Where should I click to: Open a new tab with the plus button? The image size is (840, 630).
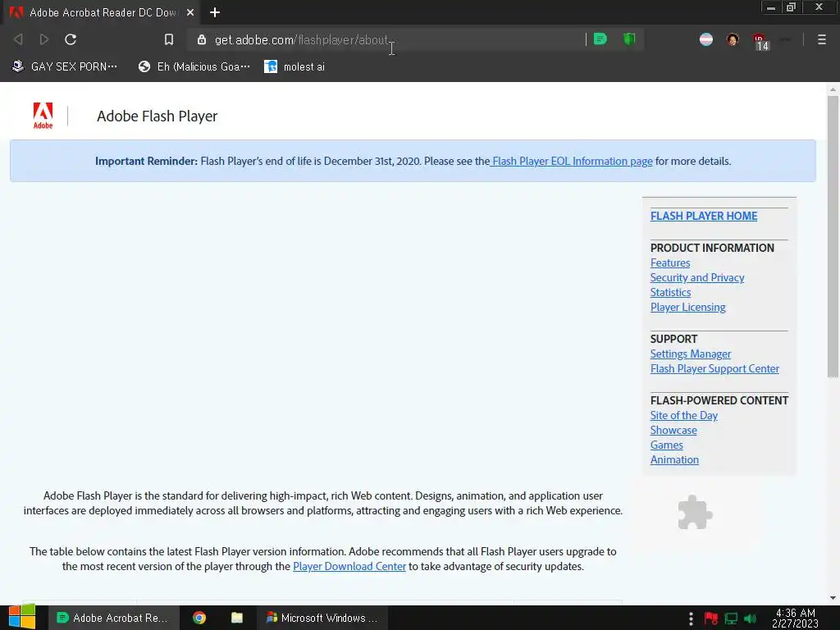point(215,12)
